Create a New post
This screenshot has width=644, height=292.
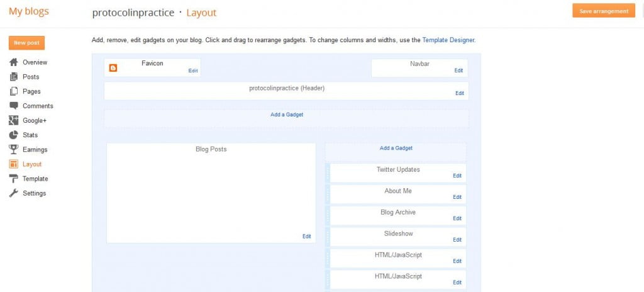26,43
